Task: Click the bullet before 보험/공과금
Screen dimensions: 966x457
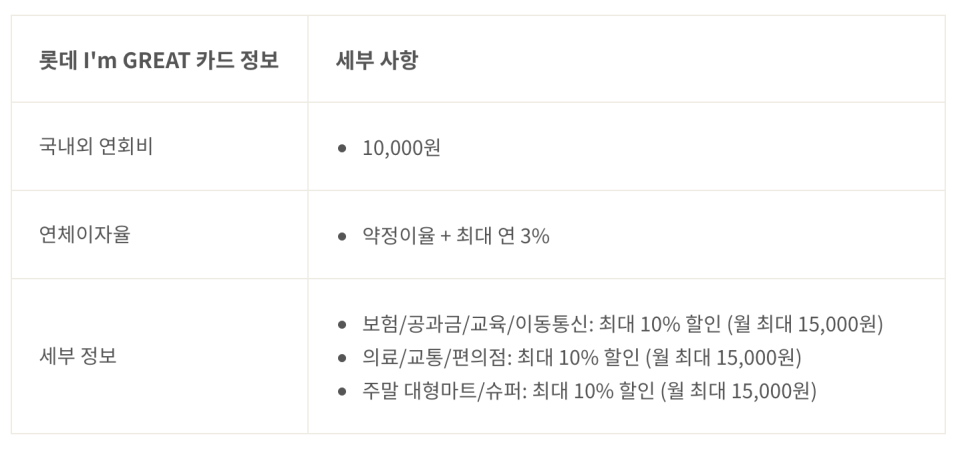Action: click(x=342, y=325)
